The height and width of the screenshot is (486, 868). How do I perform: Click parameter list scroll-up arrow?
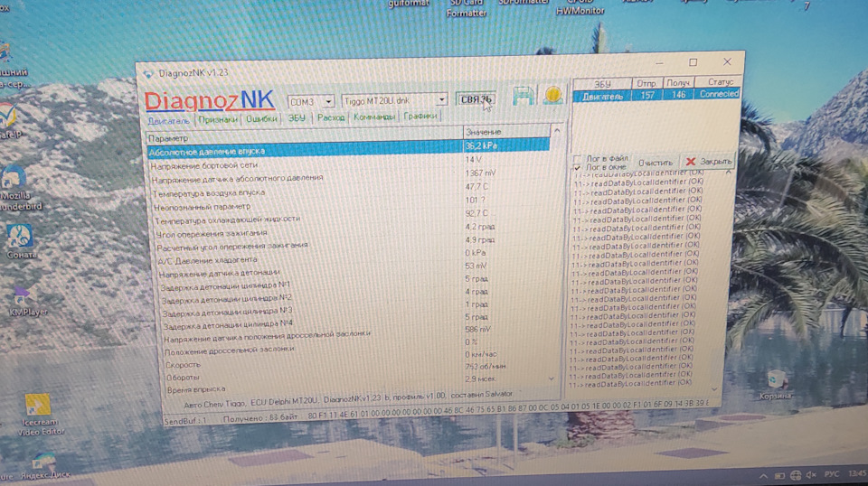[x=556, y=131]
